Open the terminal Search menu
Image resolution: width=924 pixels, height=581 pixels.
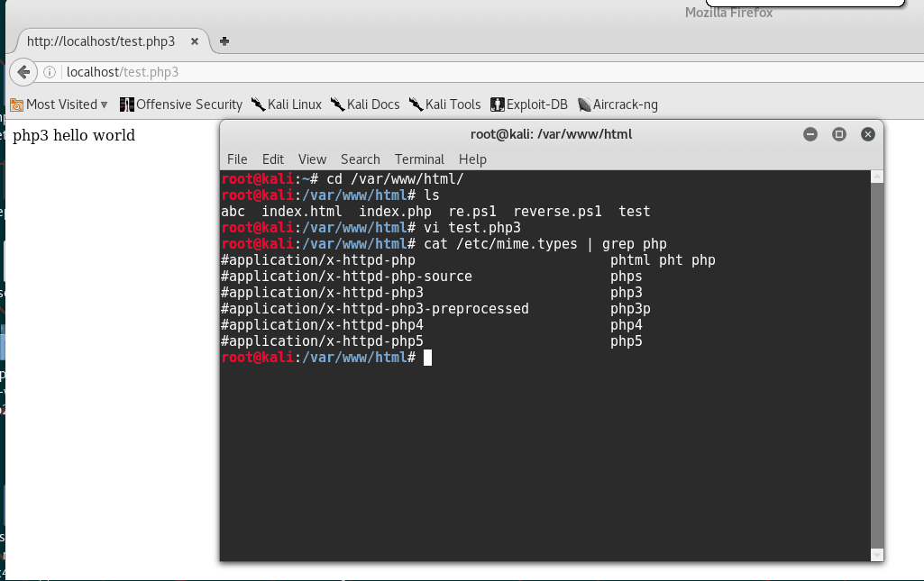(360, 159)
